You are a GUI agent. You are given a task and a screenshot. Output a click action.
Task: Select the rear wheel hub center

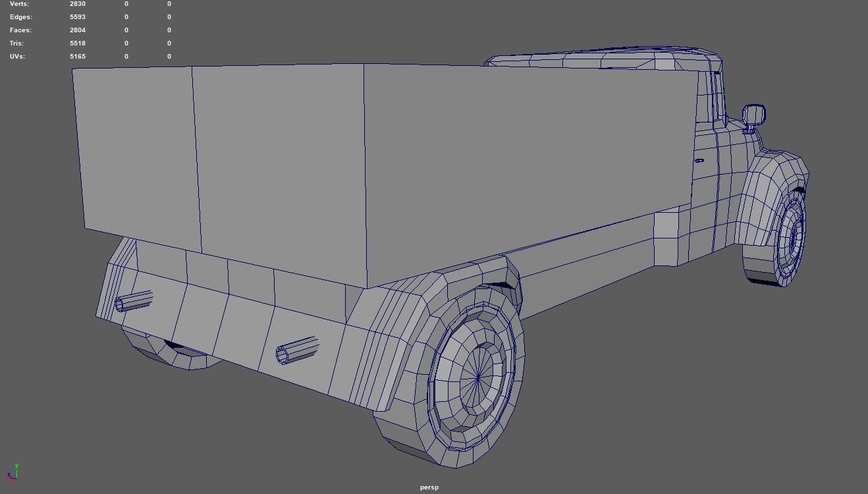coord(477,377)
